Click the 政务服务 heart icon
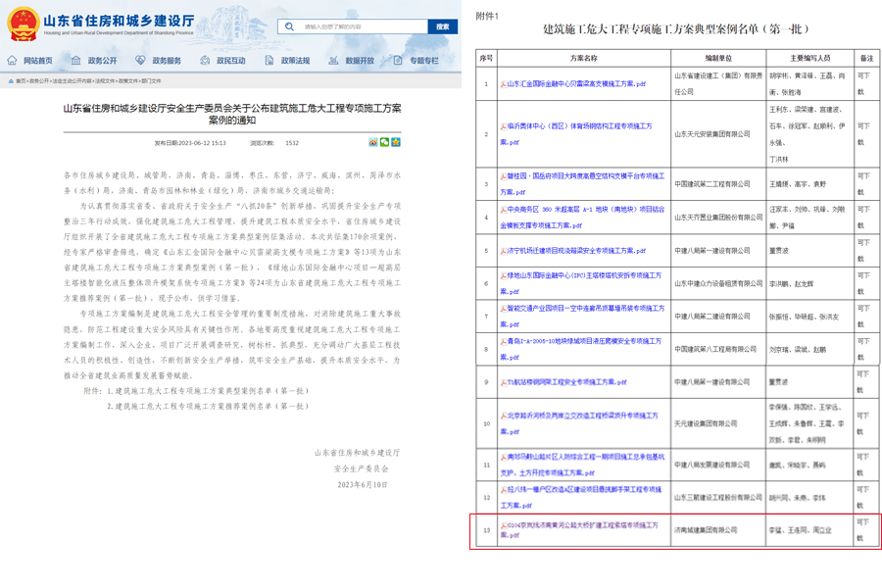The width and height of the screenshot is (882, 588). point(139,59)
